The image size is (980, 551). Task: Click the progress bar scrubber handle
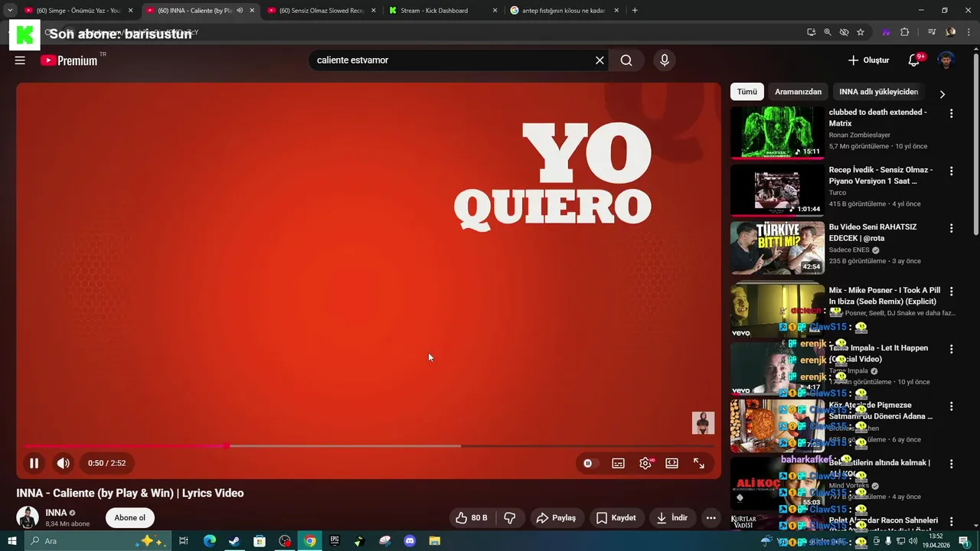click(227, 446)
